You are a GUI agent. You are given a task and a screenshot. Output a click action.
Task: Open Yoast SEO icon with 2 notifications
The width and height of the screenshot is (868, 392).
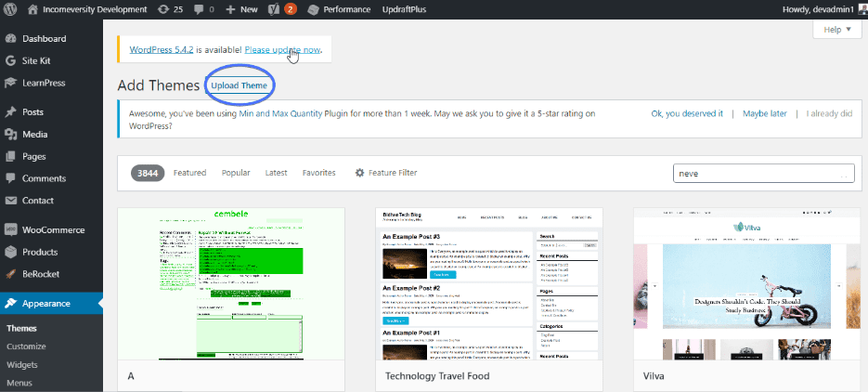pos(273,9)
